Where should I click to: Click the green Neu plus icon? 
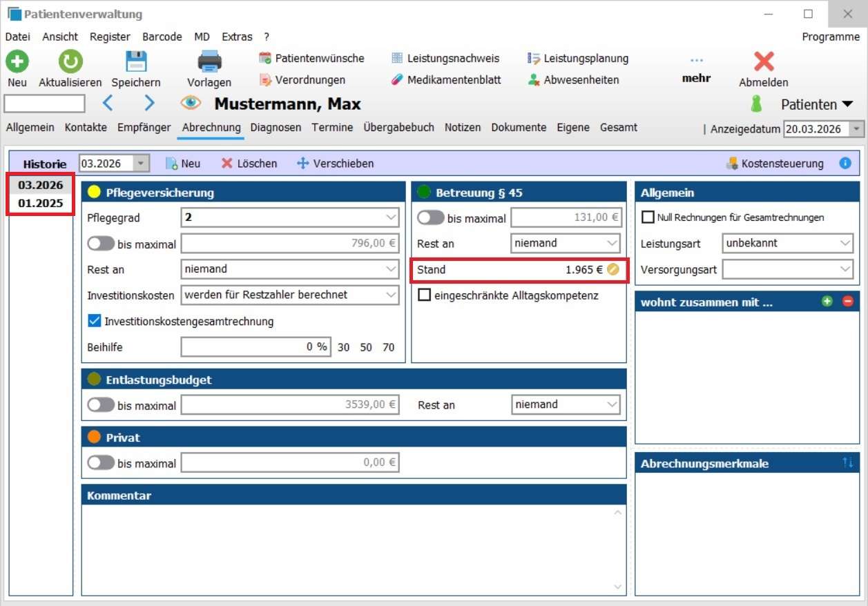(17, 62)
